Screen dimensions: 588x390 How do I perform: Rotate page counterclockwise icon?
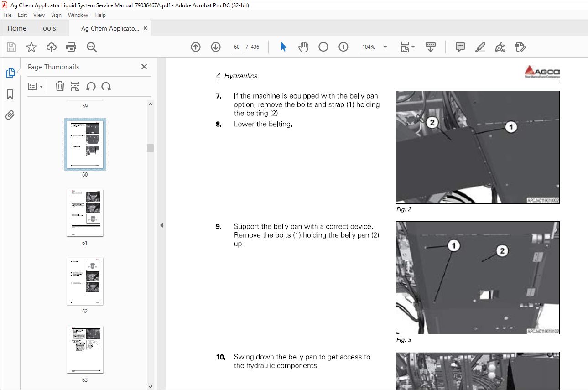tap(91, 86)
